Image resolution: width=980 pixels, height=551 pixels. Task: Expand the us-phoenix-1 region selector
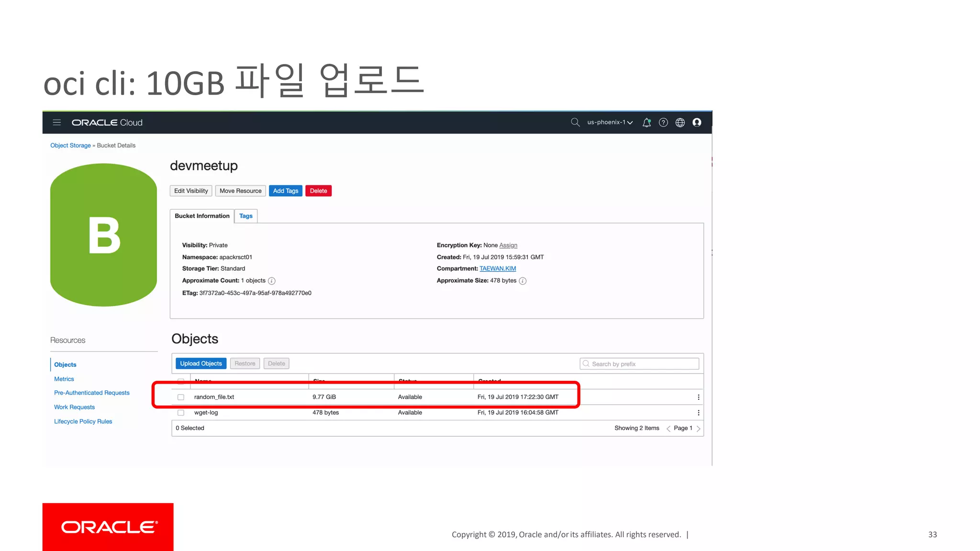tap(610, 122)
